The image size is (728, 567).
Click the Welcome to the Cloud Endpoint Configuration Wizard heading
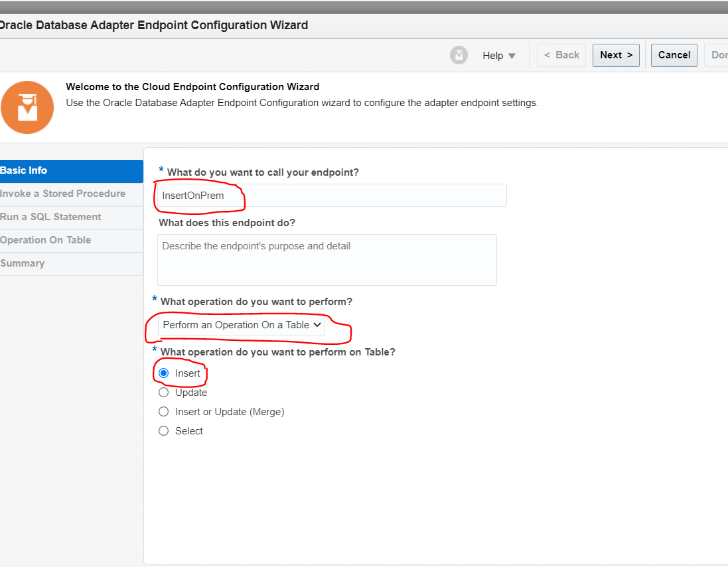[192, 87]
